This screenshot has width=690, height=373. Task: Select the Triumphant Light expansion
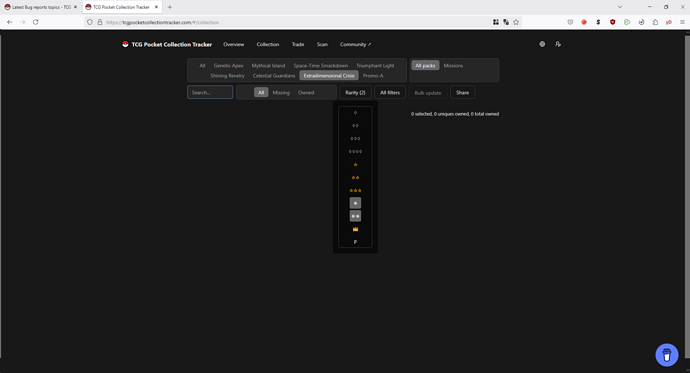pyautogui.click(x=375, y=66)
